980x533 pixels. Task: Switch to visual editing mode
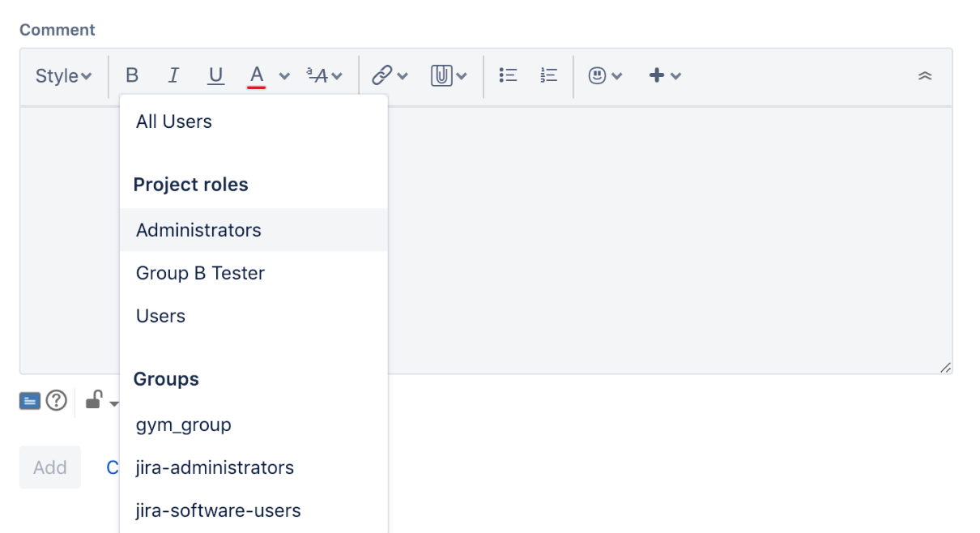tap(29, 400)
